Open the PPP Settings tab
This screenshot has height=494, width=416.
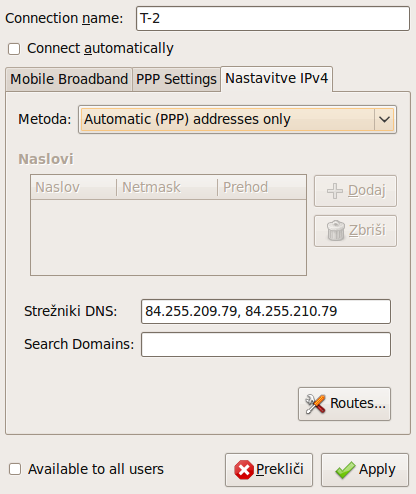pos(176,79)
